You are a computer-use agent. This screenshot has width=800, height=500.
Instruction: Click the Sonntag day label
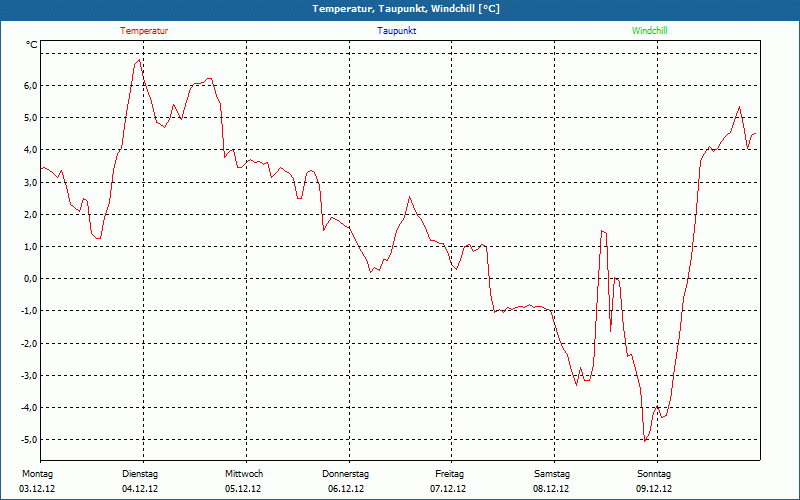[x=654, y=474]
